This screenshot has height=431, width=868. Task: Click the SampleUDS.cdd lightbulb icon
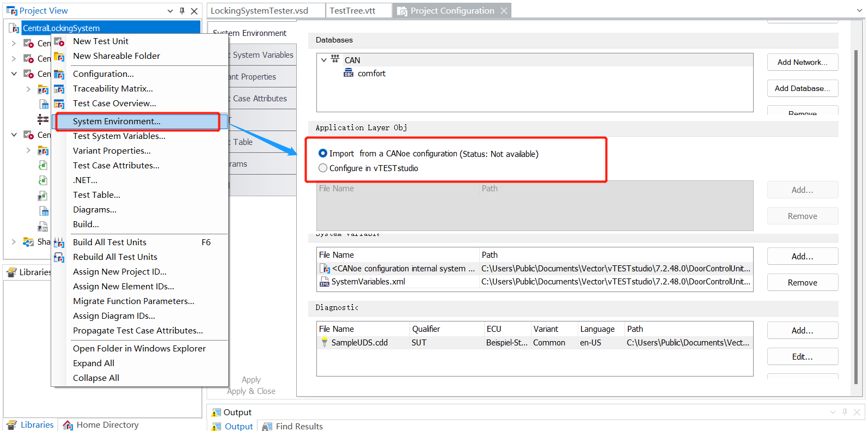(325, 342)
